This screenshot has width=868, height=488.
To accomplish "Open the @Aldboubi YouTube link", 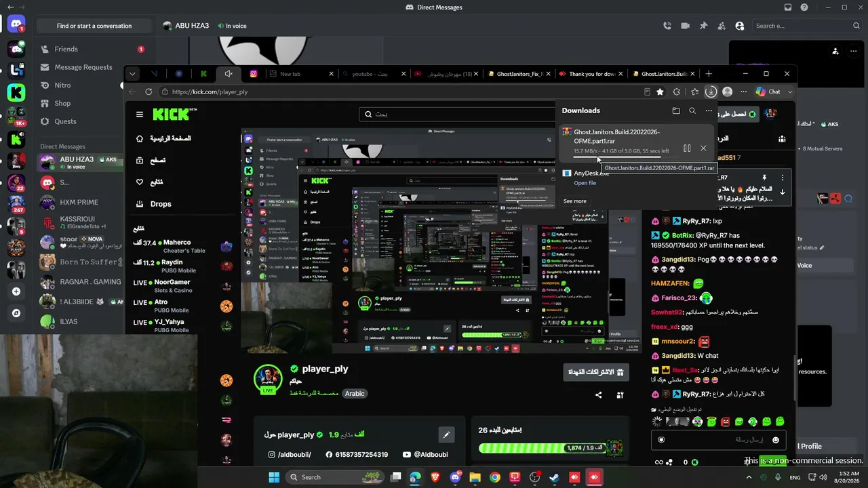I will [x=425, y=455].
